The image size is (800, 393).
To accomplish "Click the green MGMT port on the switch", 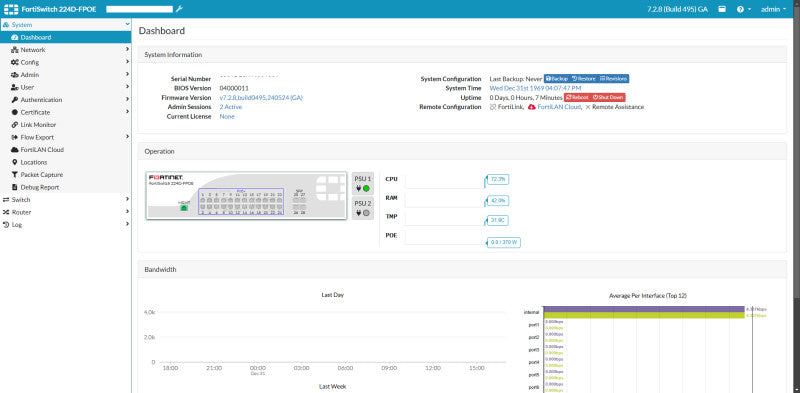I will (x=184, y=208).
